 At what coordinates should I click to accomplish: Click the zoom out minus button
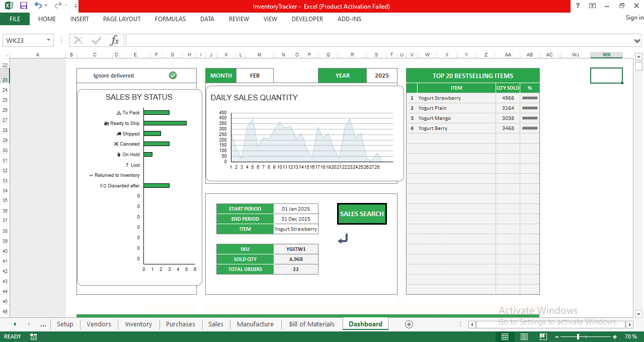tap(556, 336)
